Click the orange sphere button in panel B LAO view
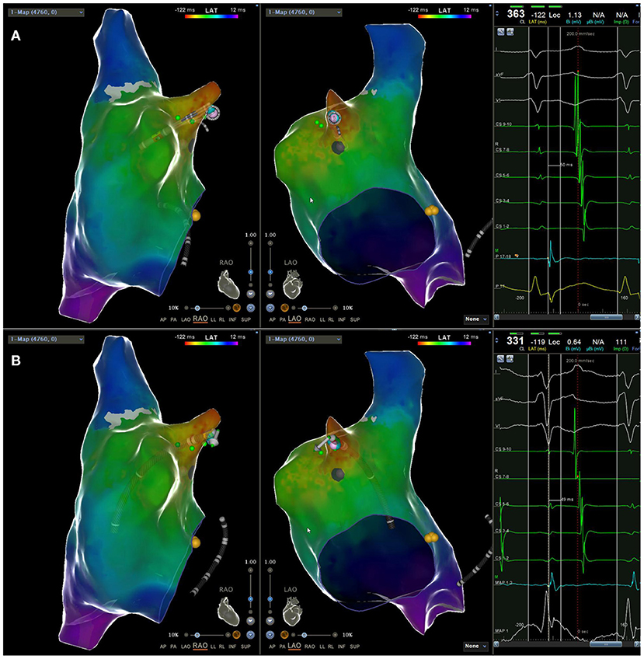This screenshot has height=659, width=644. 284,635
